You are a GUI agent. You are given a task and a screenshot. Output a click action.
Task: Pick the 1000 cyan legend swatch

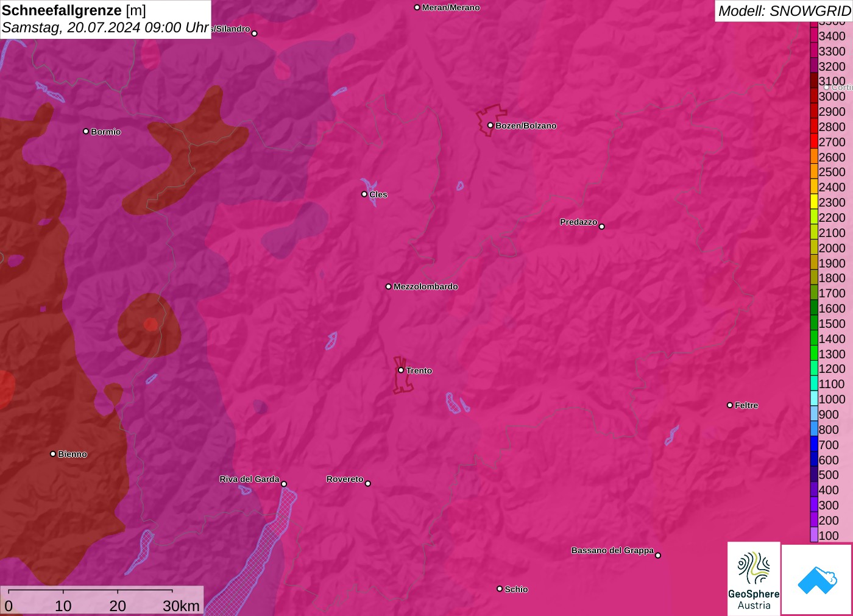point(814,398)
